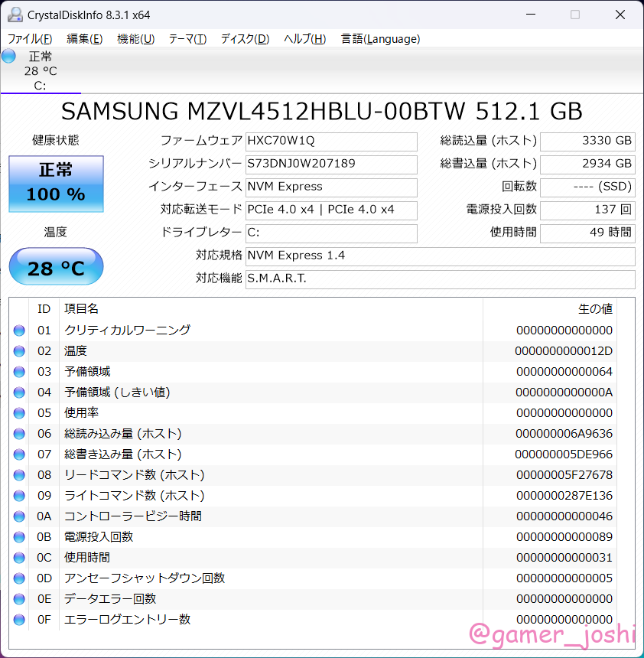Image resolution: width=644 pixels, height=658 pixels.
Task: Click the status orb for row 0F
Action: [19, 620]
